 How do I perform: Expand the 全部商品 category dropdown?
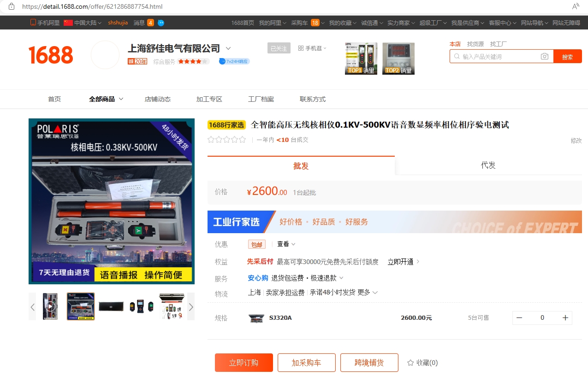pyautogui.click(x=106, y=99)
